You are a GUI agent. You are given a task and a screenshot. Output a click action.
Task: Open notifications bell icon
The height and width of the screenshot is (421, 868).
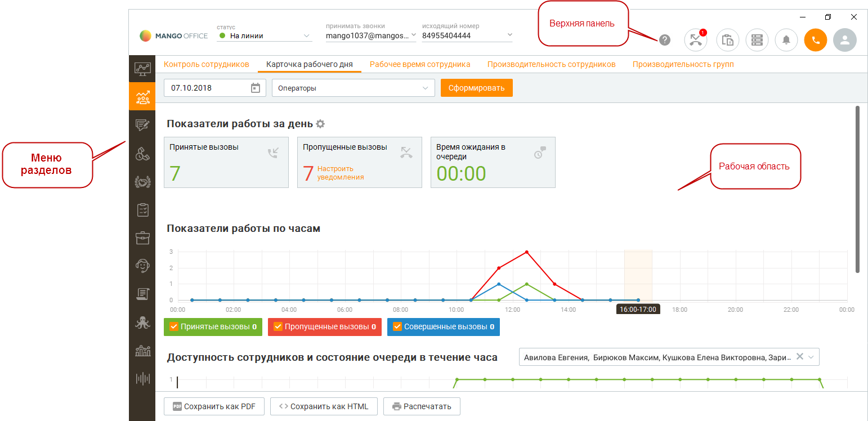click(786, 40)
